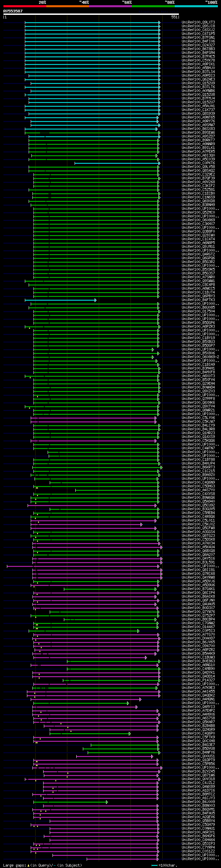Select hit label UniRef100_C6H464
The height and width of the screenshot is (868, 221).
pyautogui.click(x=198, y=840)
